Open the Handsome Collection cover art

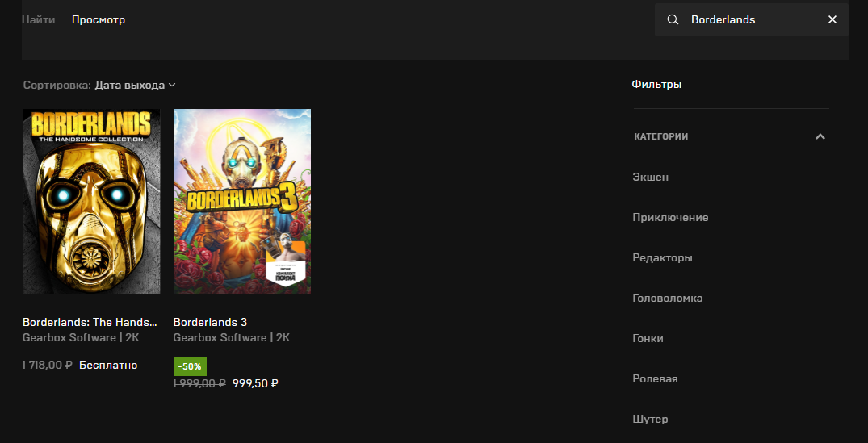tap(91, 201)
